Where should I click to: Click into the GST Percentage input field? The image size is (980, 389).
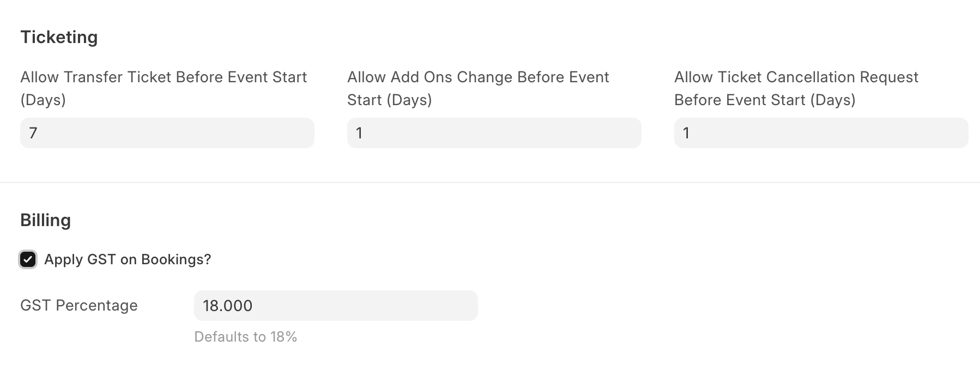pyautogui.click(x=336, y=306)
